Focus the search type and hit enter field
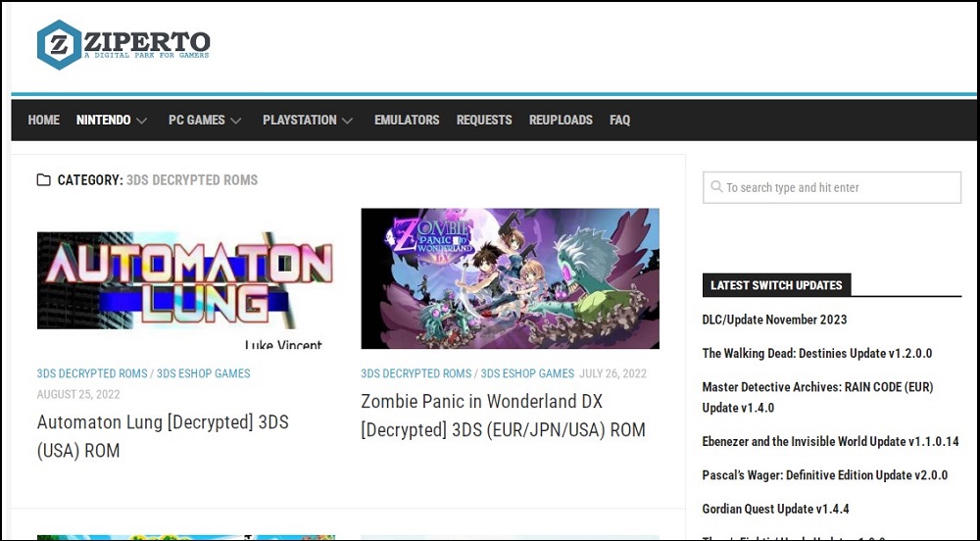This screenshot has width=980, height=541. [x=832, y=187]
